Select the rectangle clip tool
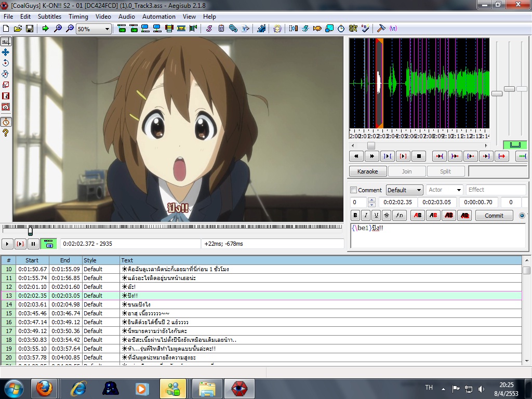The image size is (532, 399). point(6,96)
